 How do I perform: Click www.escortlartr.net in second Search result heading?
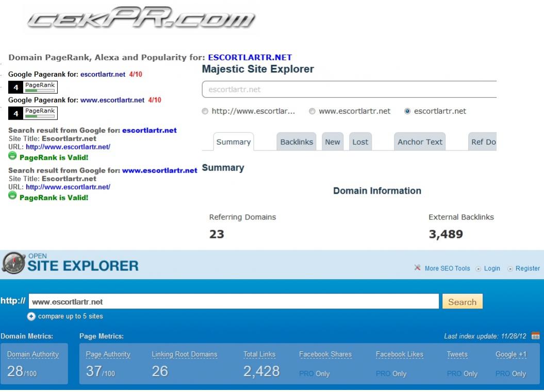pos(160,171)
